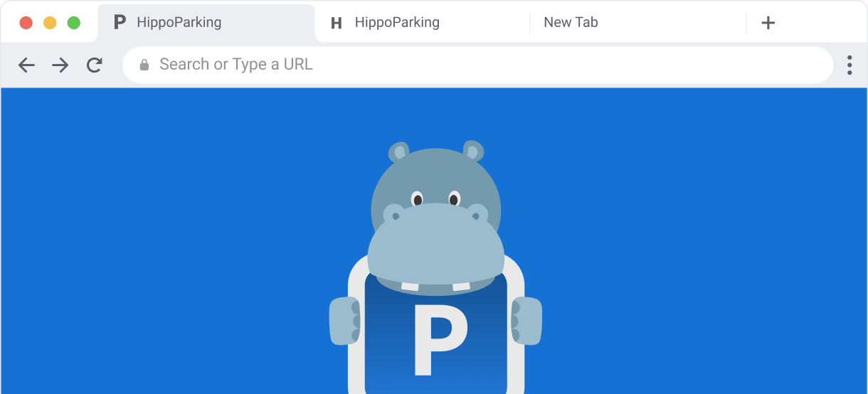Reload the page with the refresh icon
The width and height of the screenshot is (868, 394).
click(x=94, y=65)
